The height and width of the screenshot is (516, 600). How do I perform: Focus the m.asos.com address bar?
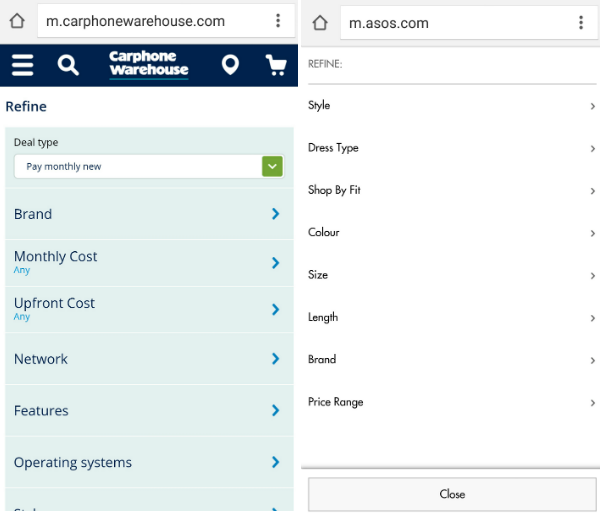point(469,23)
